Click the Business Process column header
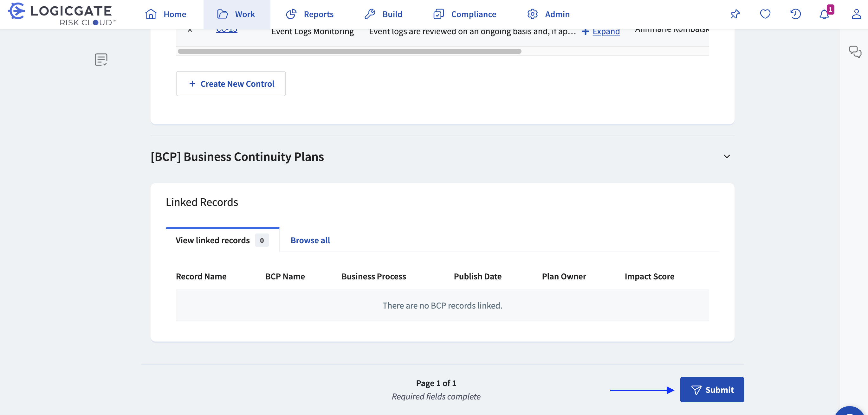The height and width of the screenshot is (415, 868). [374, 276]
